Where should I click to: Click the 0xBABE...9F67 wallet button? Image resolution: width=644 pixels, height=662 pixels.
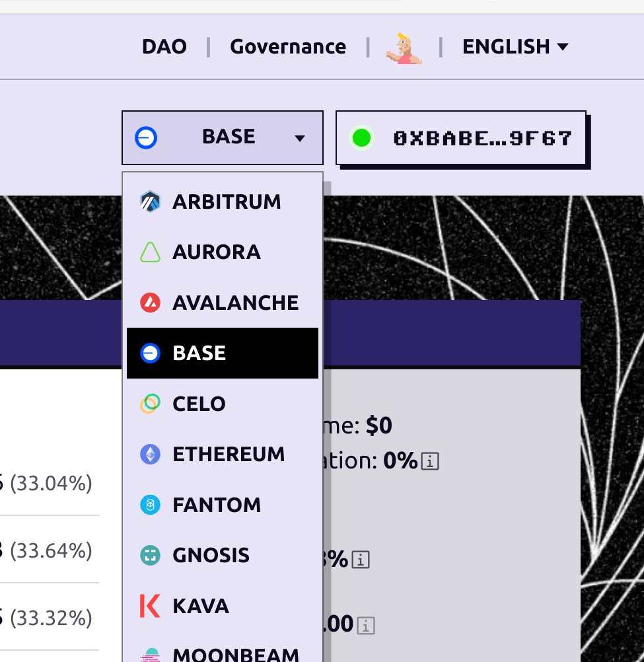pos(461,137)
